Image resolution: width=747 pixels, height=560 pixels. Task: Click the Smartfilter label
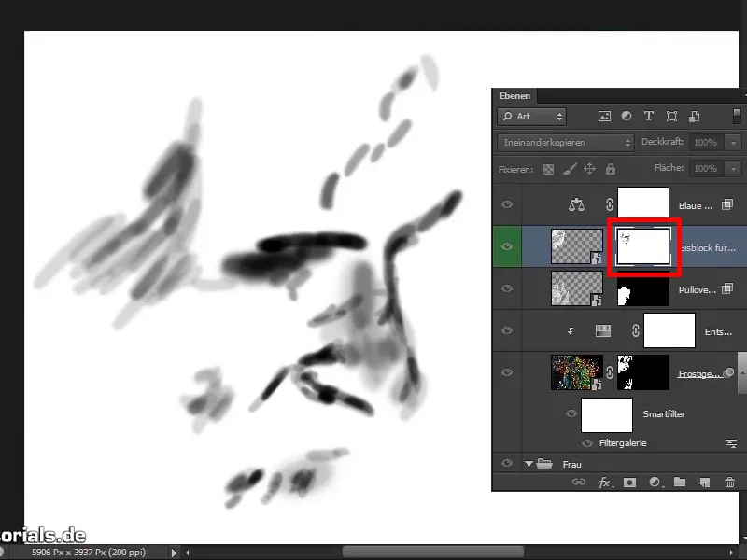click(x=664, y=413)
